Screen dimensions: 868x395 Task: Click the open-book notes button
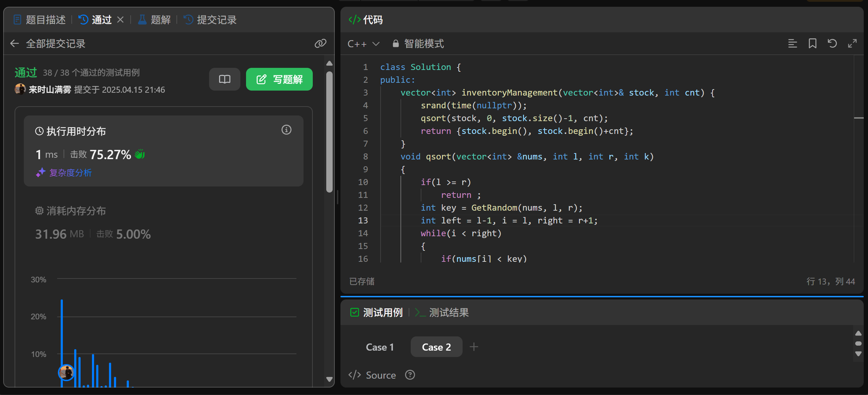coord(224,79)
